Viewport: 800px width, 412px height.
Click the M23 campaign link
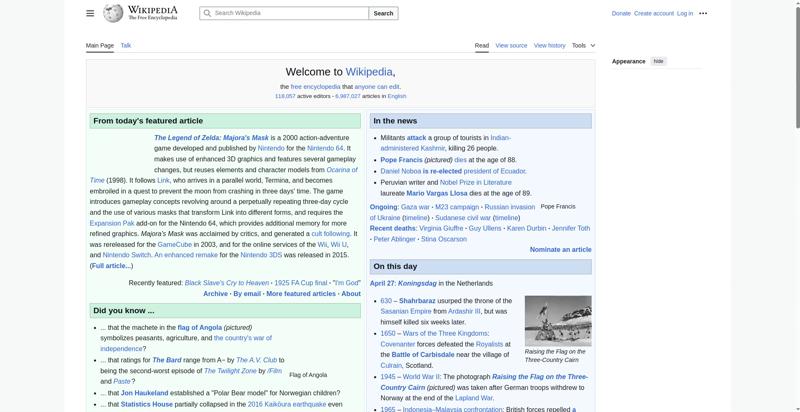point(457,207)
